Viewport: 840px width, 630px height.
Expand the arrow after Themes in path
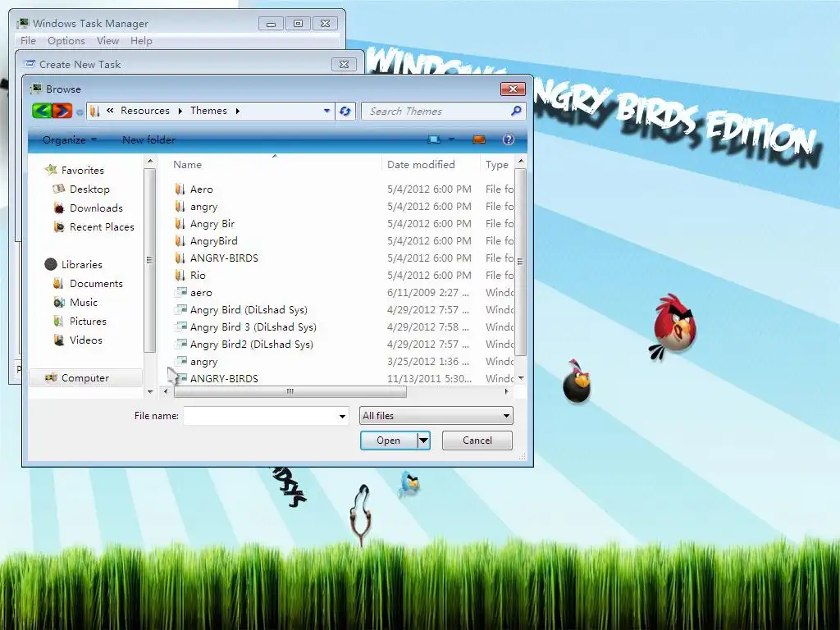click(237, 111)
